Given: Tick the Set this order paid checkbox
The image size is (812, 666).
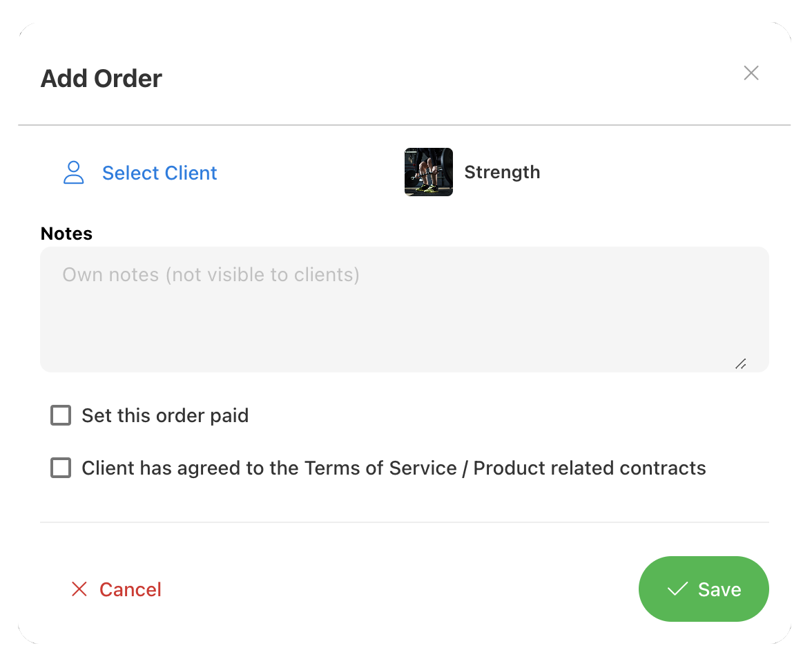Looking at the screenshot, I should click(61, 416).
